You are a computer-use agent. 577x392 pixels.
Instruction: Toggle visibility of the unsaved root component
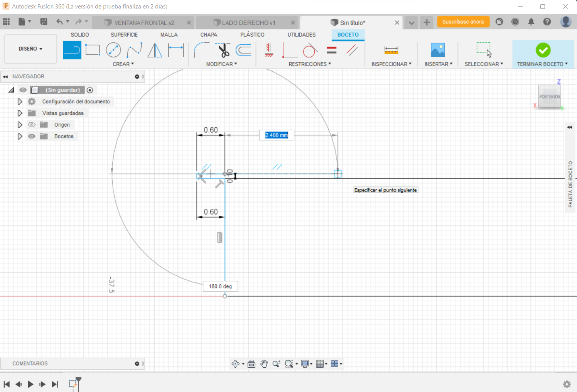pos(23,90)
